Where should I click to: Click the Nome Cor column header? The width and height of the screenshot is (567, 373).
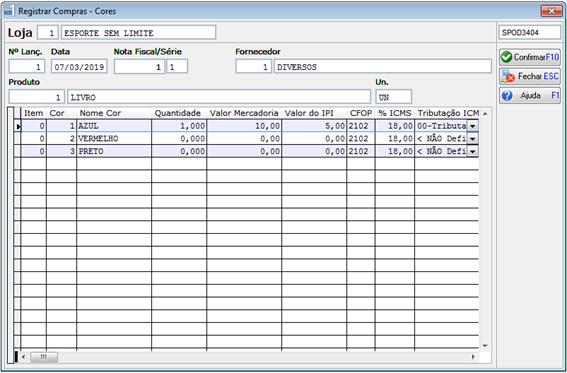[114, 113]
